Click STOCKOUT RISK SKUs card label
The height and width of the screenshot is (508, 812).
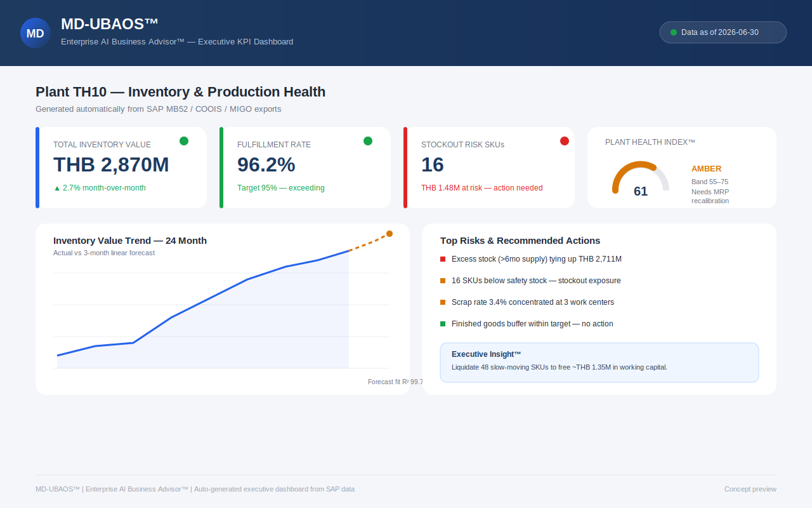coord(462,145)
